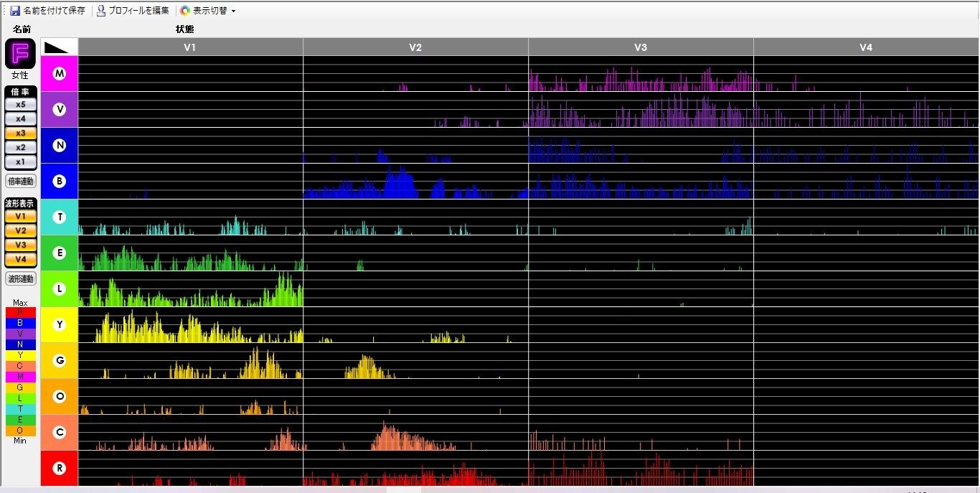The height and width of the screenshot is (493, 980).
Task: Set magnification to x5
Action: pyautogui.click(x=20, y=104)
